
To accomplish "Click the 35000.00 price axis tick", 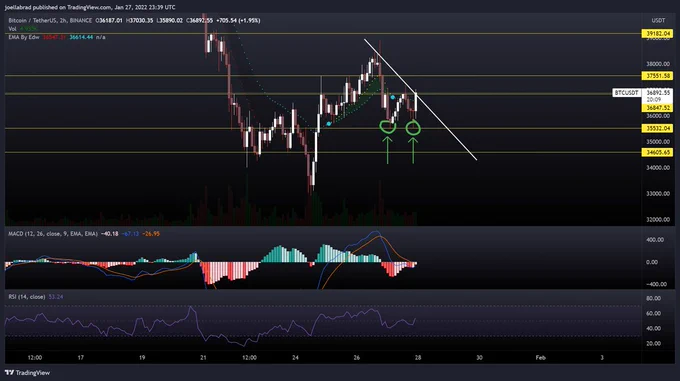I will [x=658, y=142].
